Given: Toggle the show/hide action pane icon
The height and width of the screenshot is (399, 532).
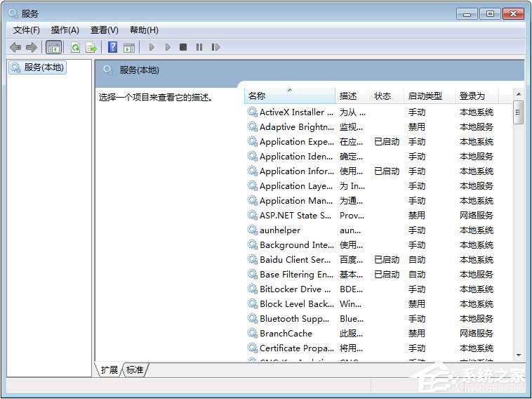Looking at the screenshot, I should tap(129, 47).
